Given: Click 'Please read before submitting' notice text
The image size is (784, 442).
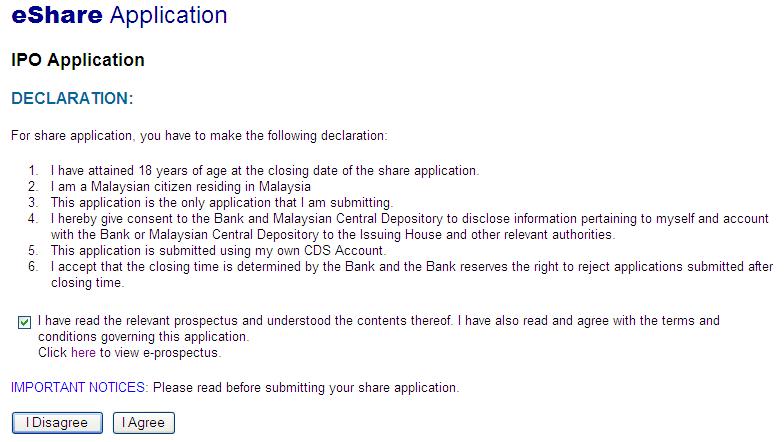Looking at the screenshot, I should pos(306,388).
